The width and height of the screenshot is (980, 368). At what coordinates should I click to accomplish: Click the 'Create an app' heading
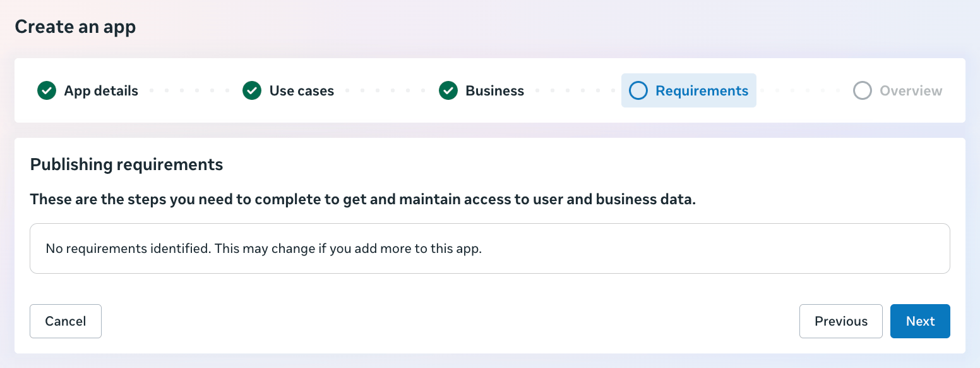coord(75,27)
